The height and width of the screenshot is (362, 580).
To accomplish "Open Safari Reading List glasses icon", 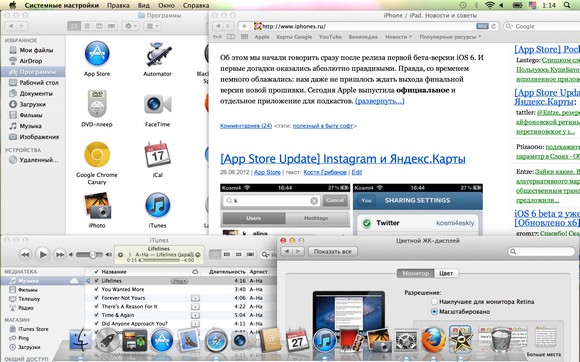I will tap(217, 37).
